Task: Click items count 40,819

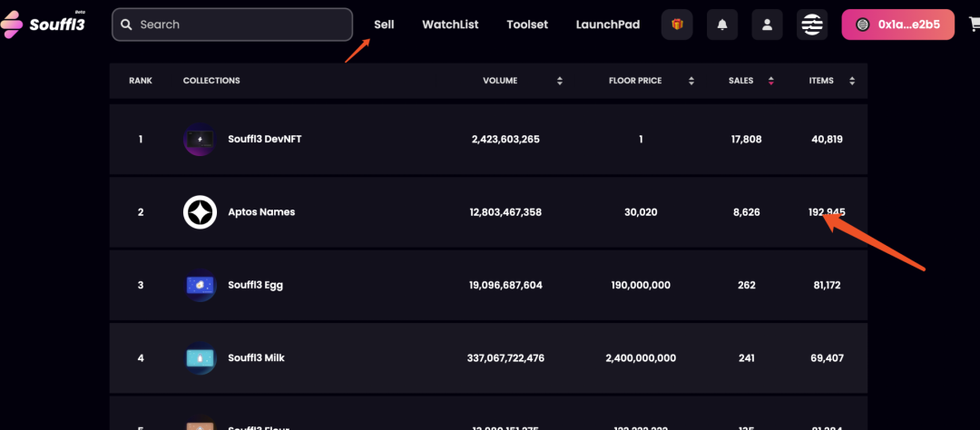Action: click(x=827, y=140)
